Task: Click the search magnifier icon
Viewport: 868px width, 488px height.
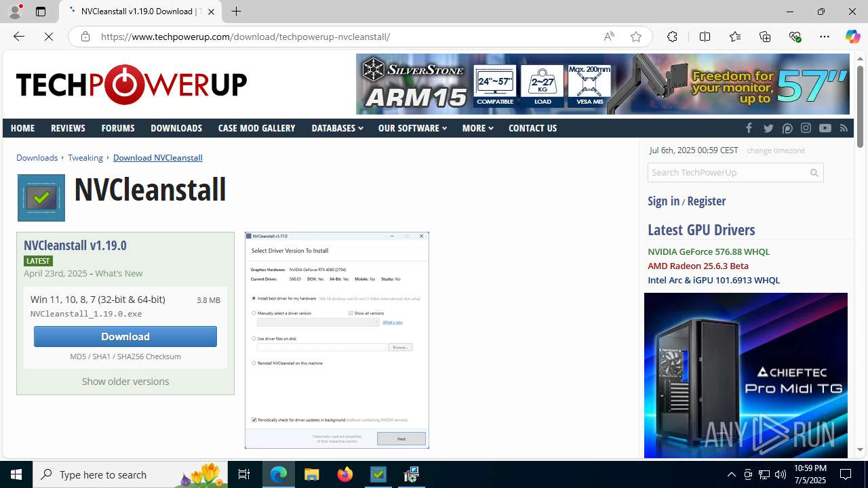Action: coord(814,173)
